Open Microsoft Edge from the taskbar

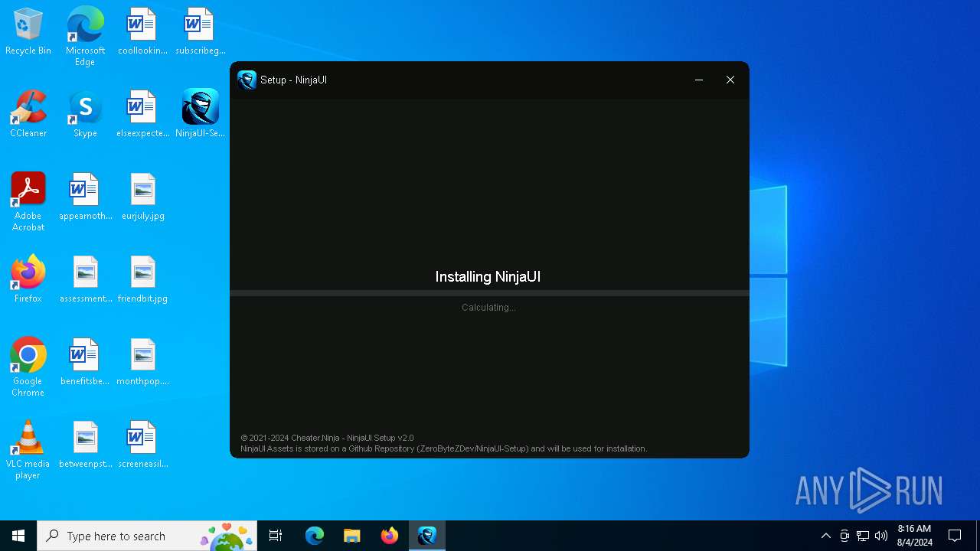(x=315, y=536)
